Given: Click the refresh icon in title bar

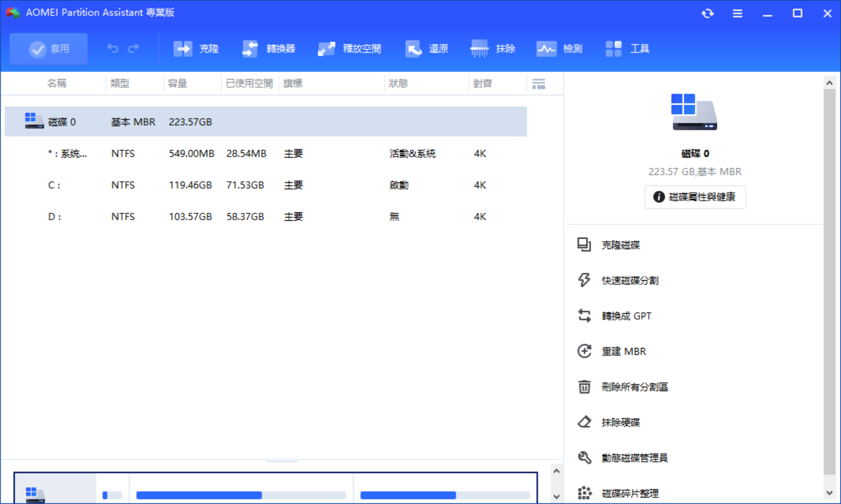Looking at the screenshot, I should click(x=707, y=14).
